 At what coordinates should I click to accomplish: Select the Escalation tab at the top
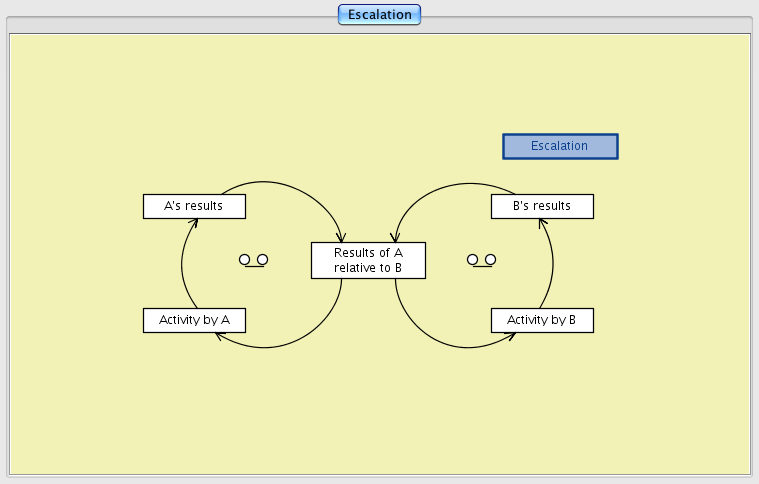pyautogui.click(x=379, y=15)
